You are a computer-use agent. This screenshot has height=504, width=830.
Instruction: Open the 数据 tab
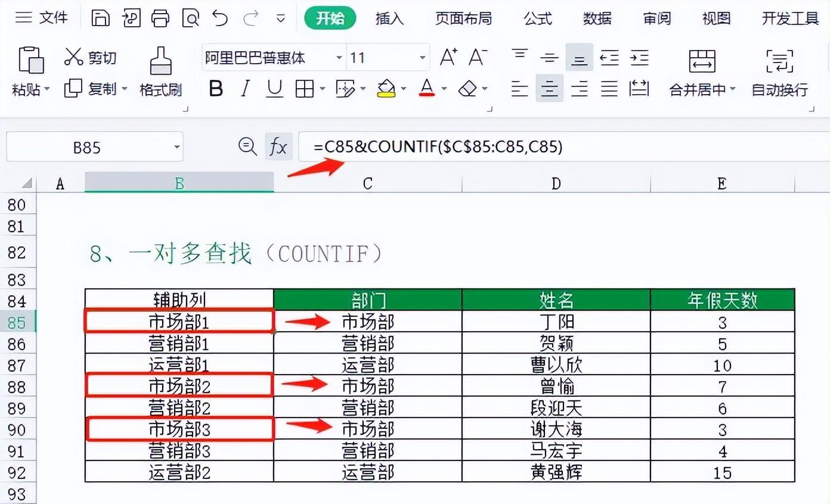pos(597,18)
